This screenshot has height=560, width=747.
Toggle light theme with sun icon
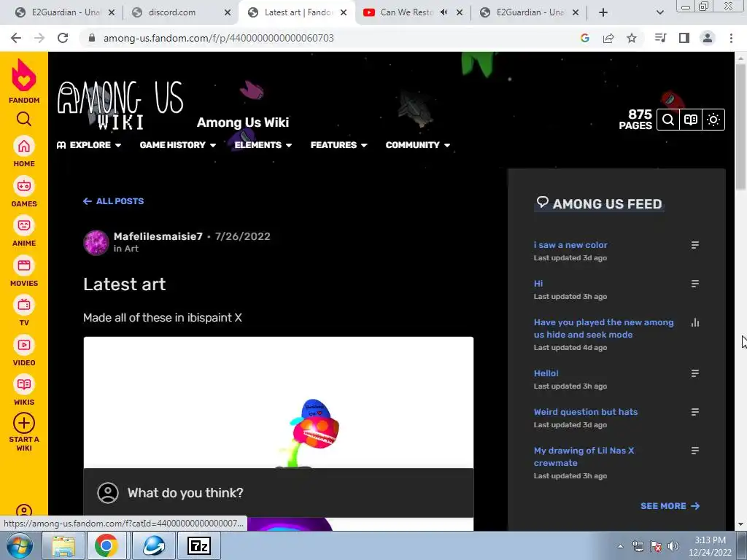pos(713,120)
